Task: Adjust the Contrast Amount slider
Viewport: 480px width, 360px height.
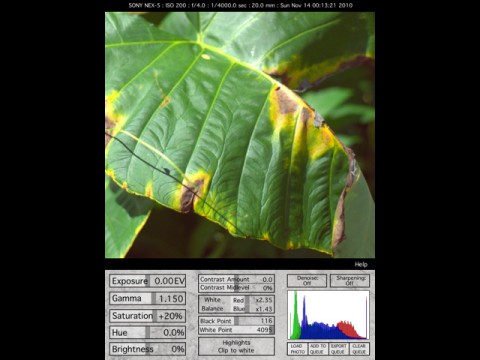Action: coord(236,279)
